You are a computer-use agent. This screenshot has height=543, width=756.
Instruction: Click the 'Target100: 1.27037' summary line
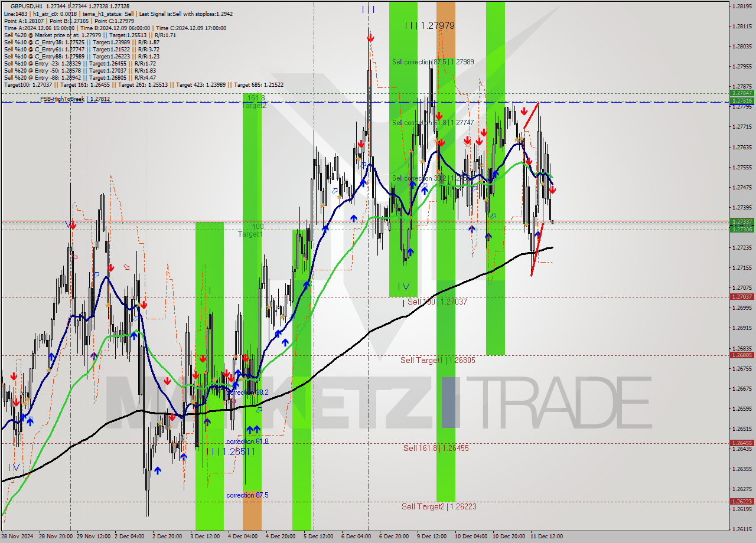[144, 84]
